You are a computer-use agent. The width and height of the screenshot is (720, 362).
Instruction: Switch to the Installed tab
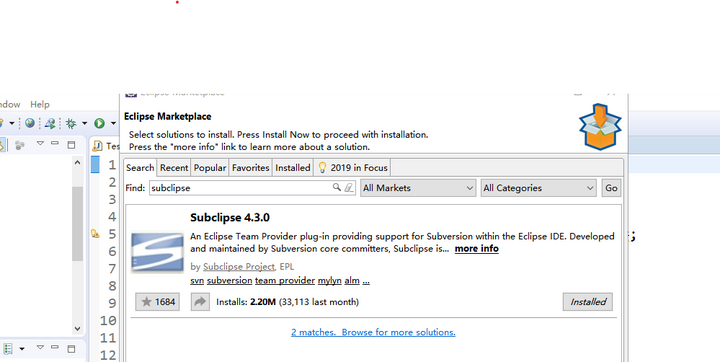point(293,168)
